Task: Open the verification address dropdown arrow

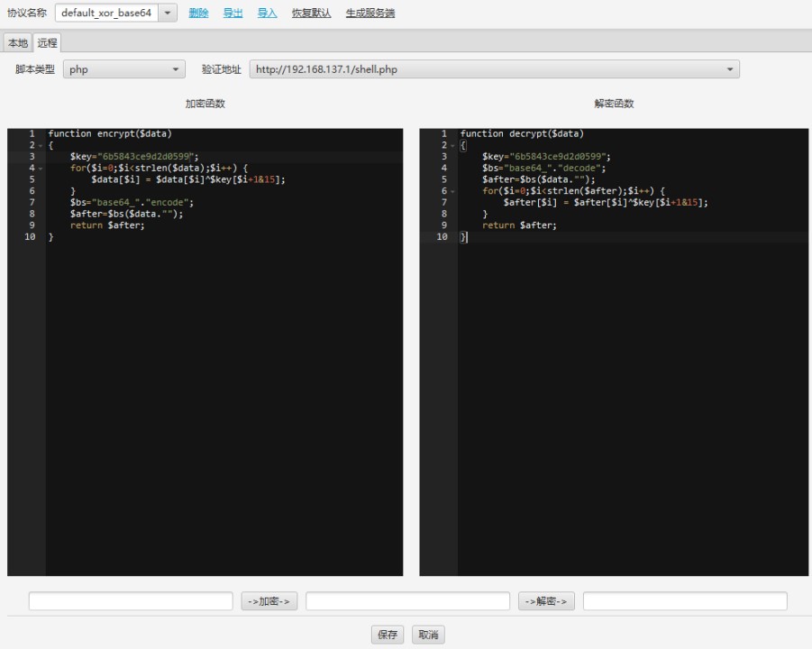Action: point(730,69)
